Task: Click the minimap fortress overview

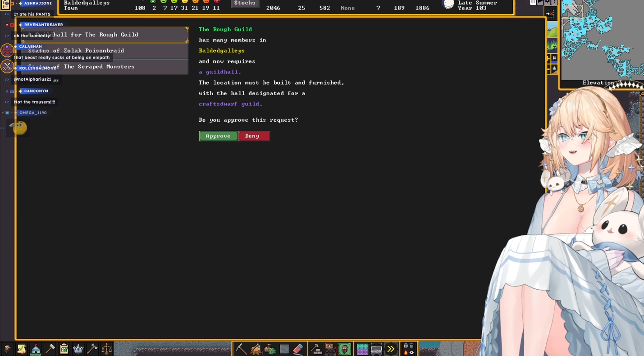Action: [x=602, y=40]
